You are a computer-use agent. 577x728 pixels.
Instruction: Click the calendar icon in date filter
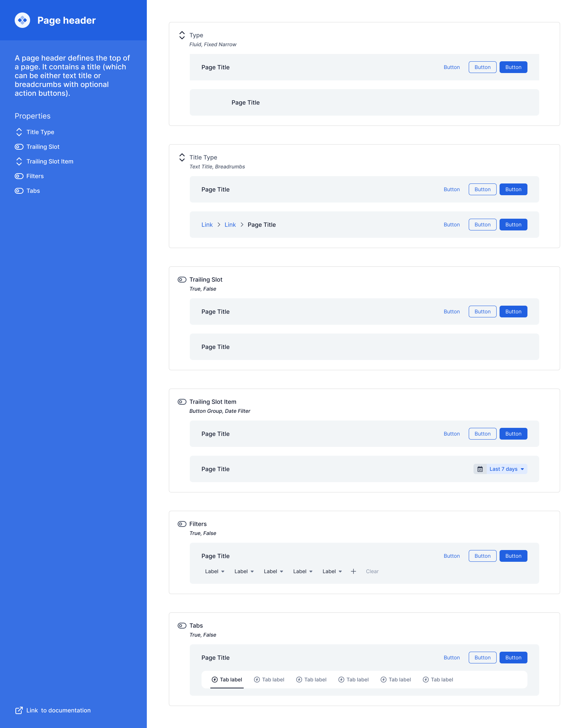pos(480,469)
